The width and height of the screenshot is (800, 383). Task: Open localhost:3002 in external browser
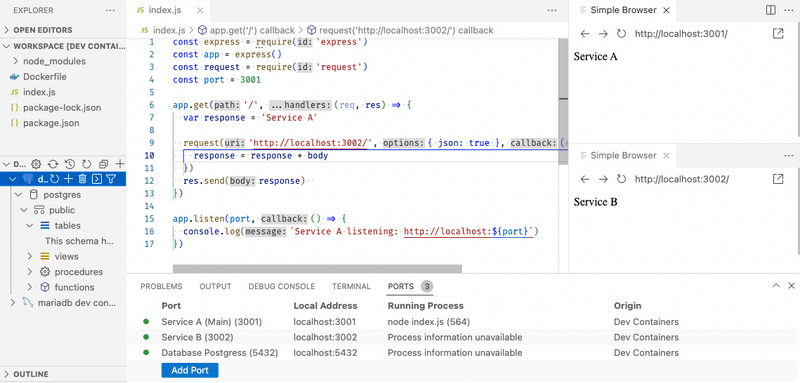point(778,179)
